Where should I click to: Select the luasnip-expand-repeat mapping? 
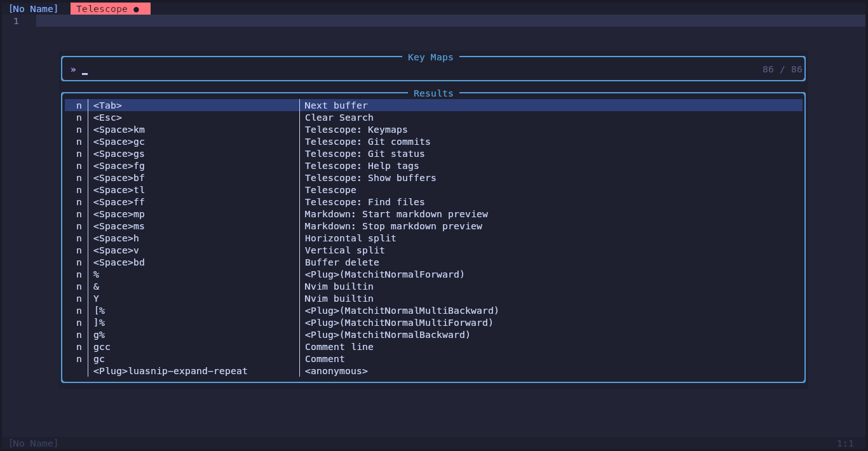point(433,371)
